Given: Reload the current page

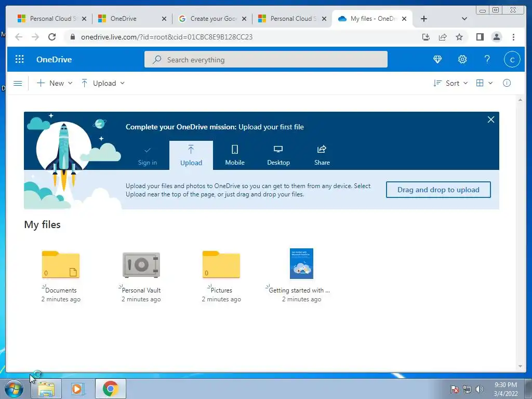Looking at the screenshot, I should tap(52, 37).
